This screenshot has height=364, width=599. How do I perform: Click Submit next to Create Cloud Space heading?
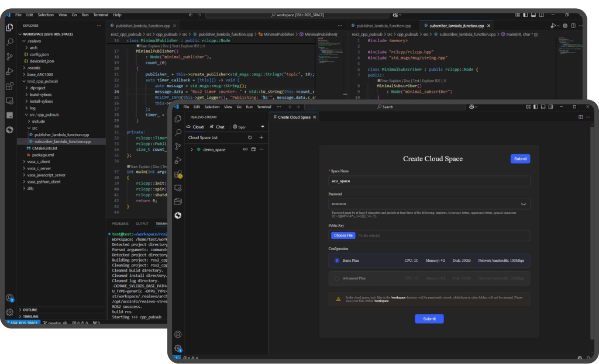[x=520, y=159]
